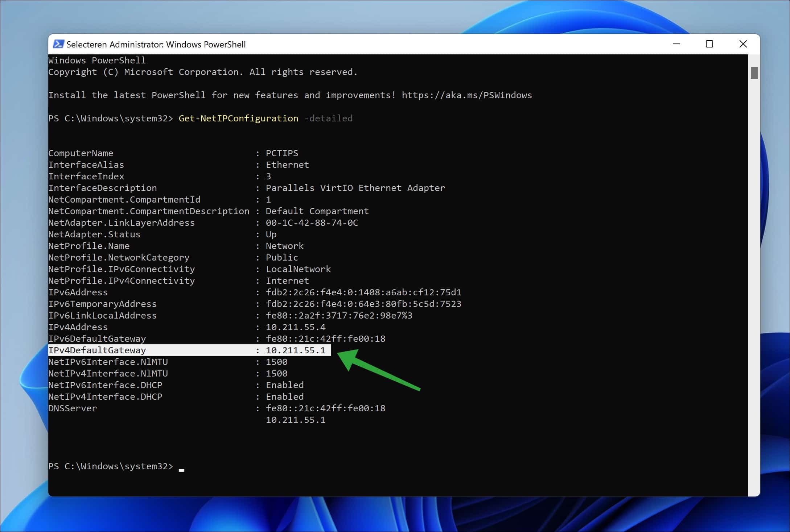
Task: Close the PowerShell window
Action: (743, 44)
